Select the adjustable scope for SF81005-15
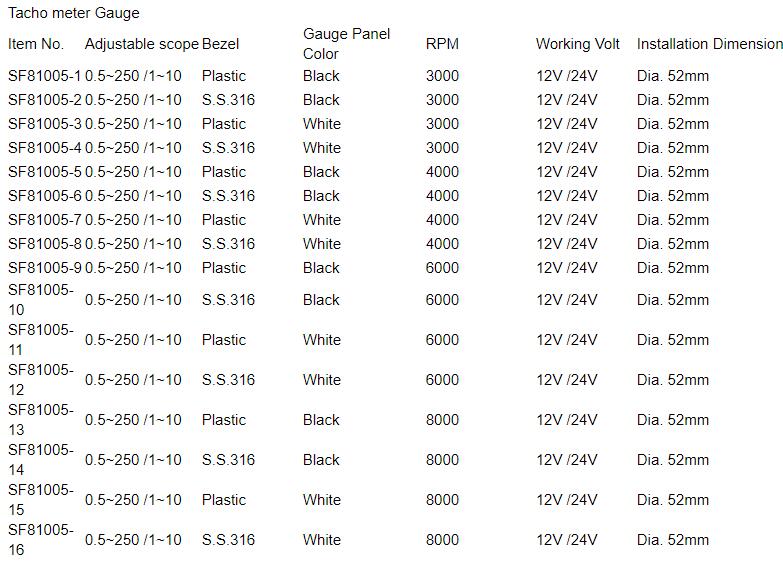The height and width of the screenshot is (569, 783). 133,500
